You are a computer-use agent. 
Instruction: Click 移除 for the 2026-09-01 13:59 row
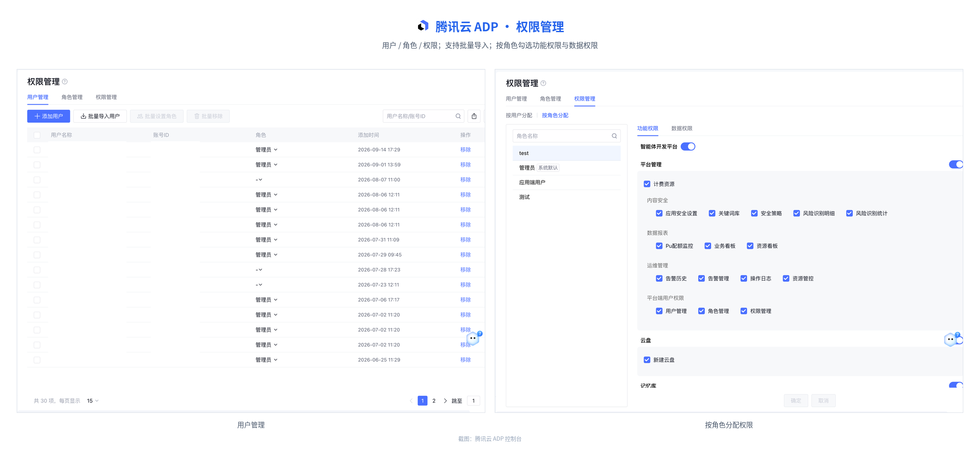(x=466, y=165)
